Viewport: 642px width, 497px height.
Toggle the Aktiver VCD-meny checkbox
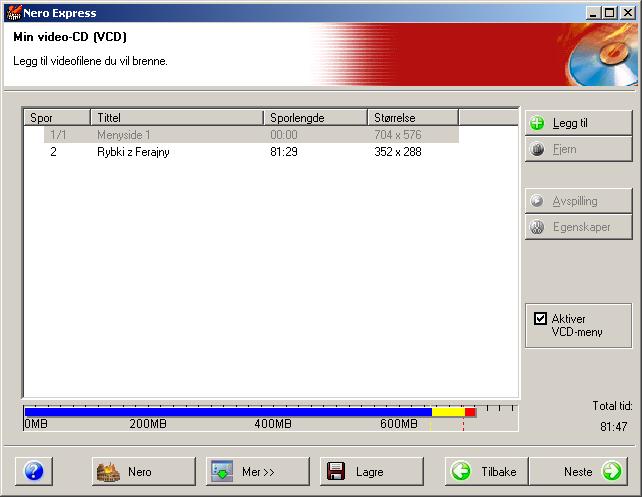click(540, 318)
